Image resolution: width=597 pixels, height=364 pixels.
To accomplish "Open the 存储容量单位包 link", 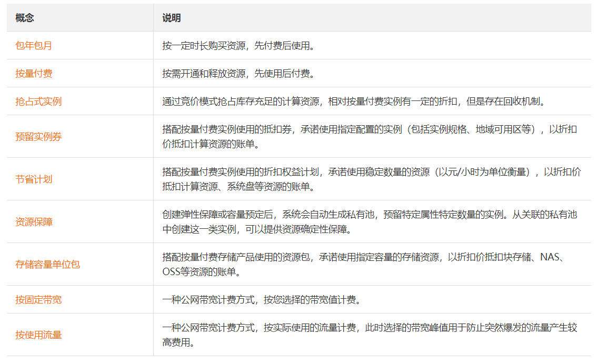I will tap(47, 265).
